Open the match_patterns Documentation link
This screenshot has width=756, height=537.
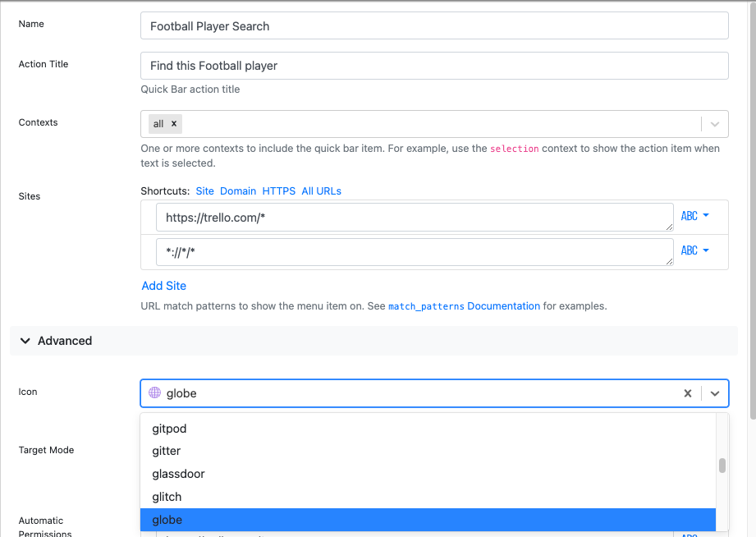[x=503, y=305]
